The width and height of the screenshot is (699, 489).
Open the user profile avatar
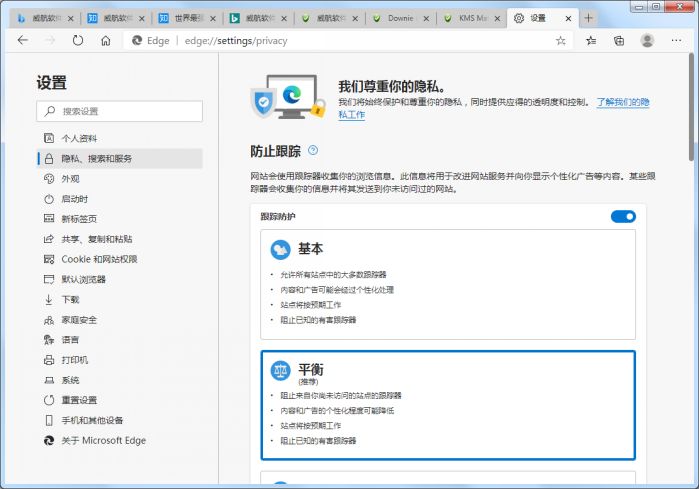click(x=648, y=40)
